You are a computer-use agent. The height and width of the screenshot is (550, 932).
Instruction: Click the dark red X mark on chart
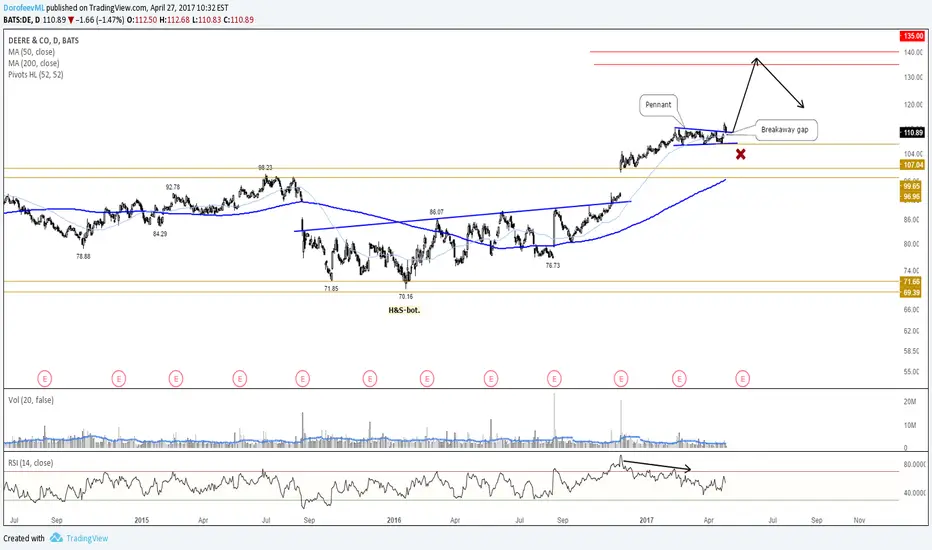741,155
